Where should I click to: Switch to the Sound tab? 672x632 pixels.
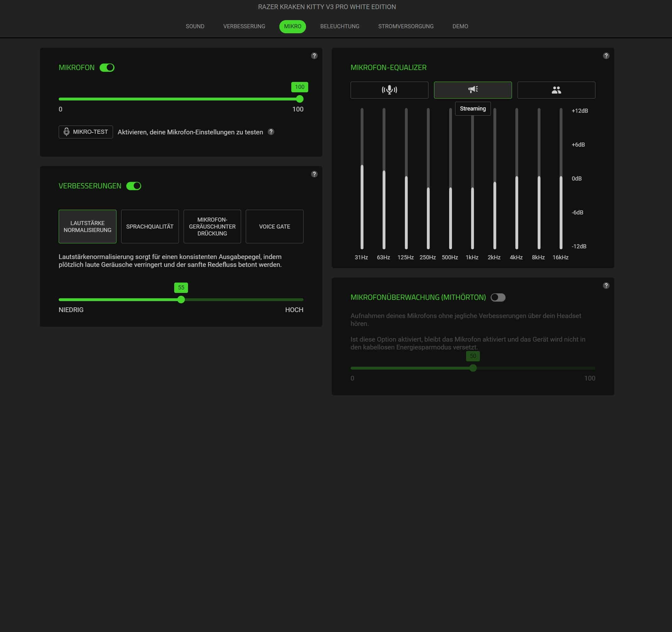click(x=195, y=26)
